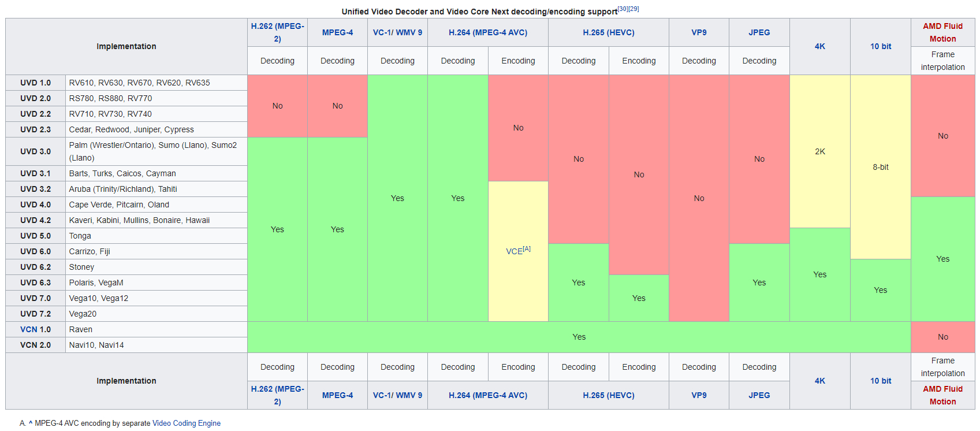Select the UVD 7.2 row header cell

click(x=35, y=314)
